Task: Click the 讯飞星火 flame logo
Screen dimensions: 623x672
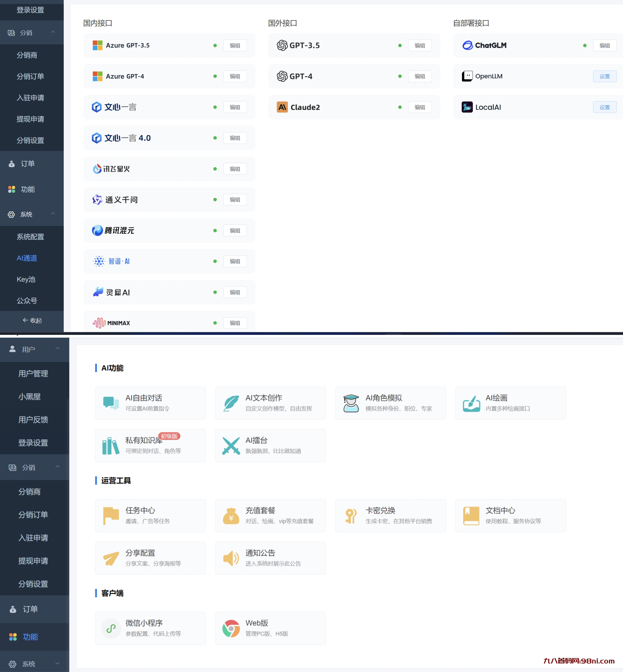Action: pyautogui.click(x=97, y=169)
